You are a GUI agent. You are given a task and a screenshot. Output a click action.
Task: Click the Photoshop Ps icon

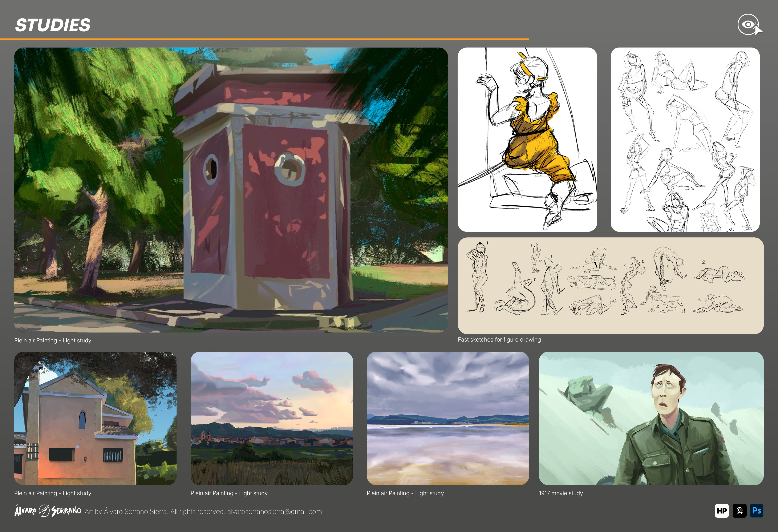[756, 511]
